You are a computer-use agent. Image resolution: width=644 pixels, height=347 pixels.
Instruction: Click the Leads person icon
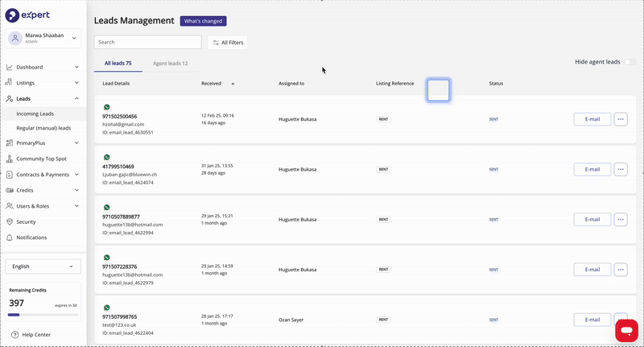[x=9, y=98]
